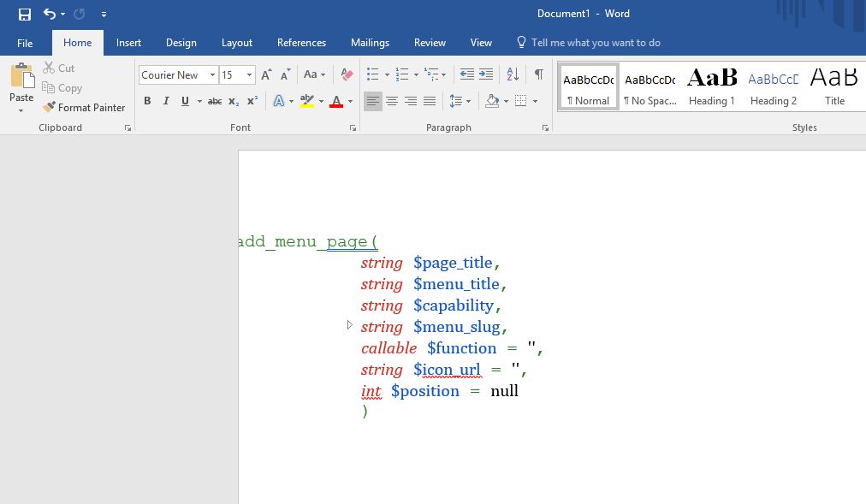Open Customize Quick Access Toolbar menu
The height and width of the screenshot is (504, 866).
[104, 15]
